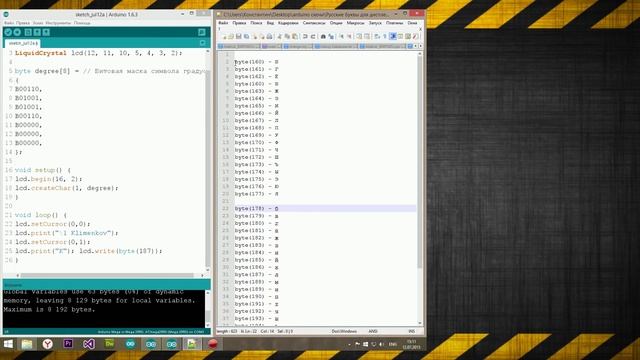Click the Copy icon in Notepad++ toolbar
Viewport: 640px width, 360px height.
click(x=287, y=36)
